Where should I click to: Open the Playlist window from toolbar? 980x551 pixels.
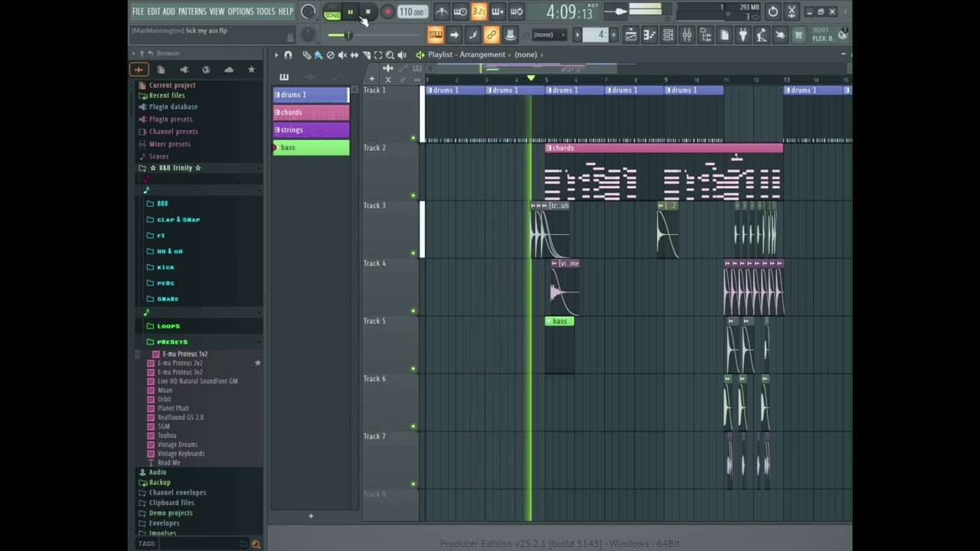pyautogui.click(x=630, y=34)
